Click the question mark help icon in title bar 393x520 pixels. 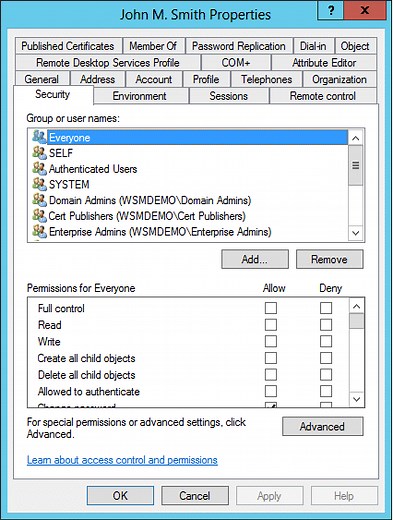click(330, 10)
